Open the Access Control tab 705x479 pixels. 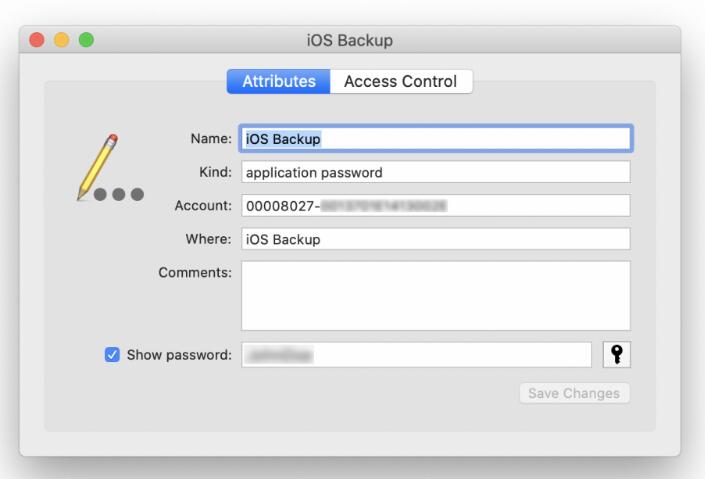pyautogui.click(x=401, y=81)
